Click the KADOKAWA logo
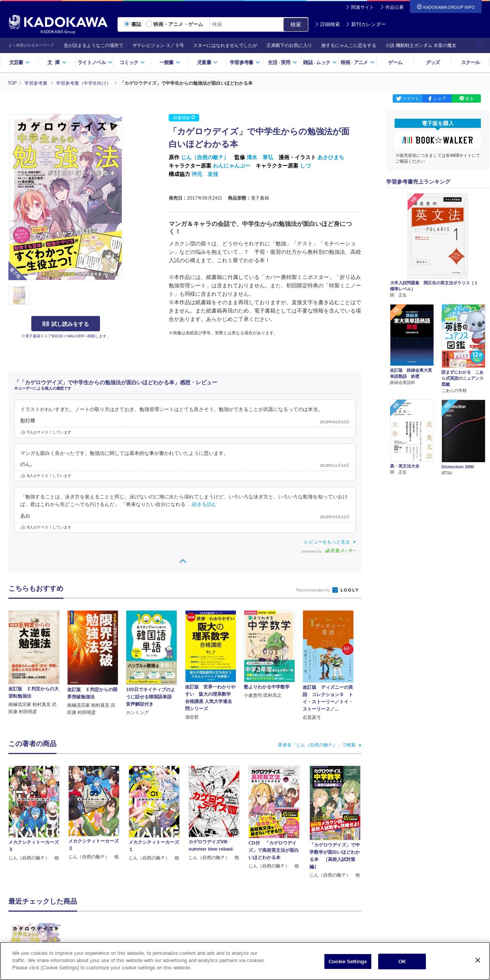Screen dimensions: 490x980 point(58,24)
